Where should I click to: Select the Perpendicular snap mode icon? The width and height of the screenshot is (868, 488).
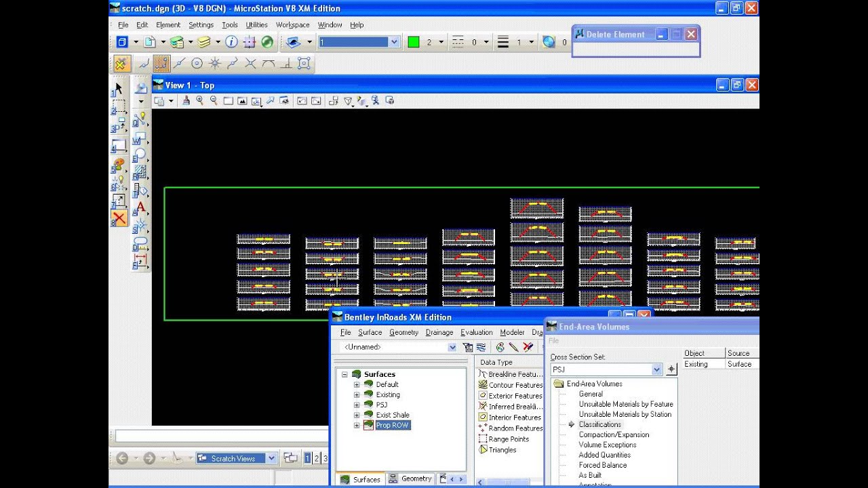(x=285, y=64)
